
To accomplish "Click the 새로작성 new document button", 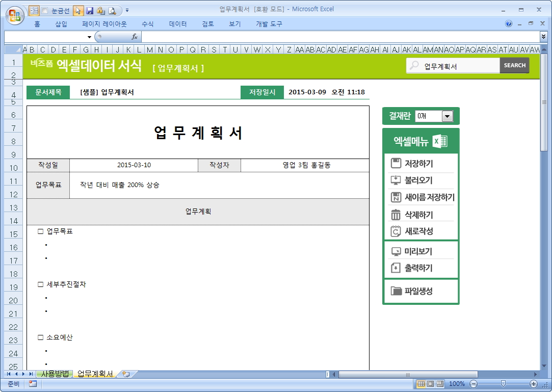I will point(420,231).
